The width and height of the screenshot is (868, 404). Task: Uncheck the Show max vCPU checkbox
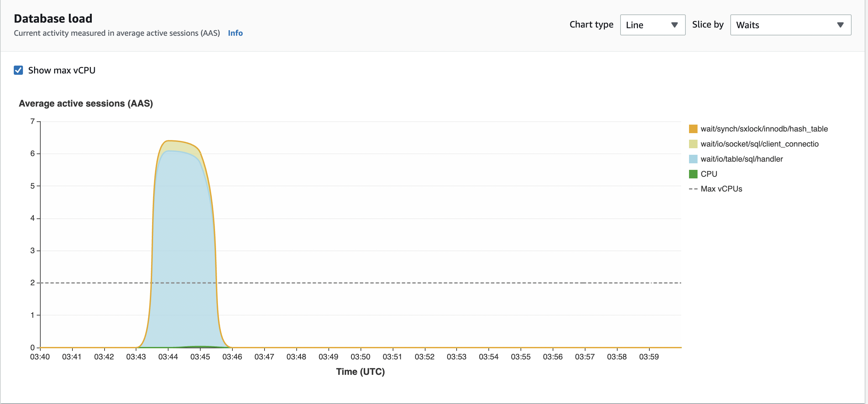pos(18,70)
